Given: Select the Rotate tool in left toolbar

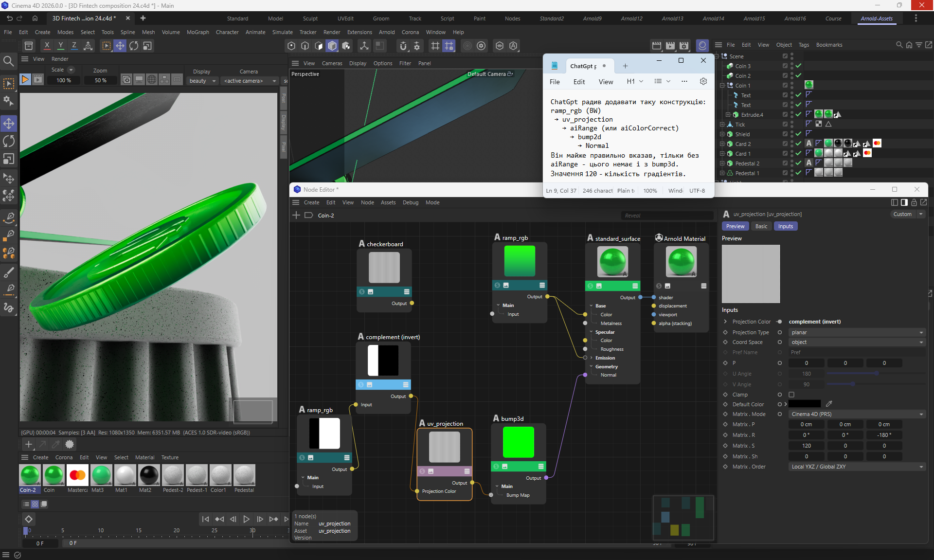Looking at the screenshot, I should tap(9, 141).
